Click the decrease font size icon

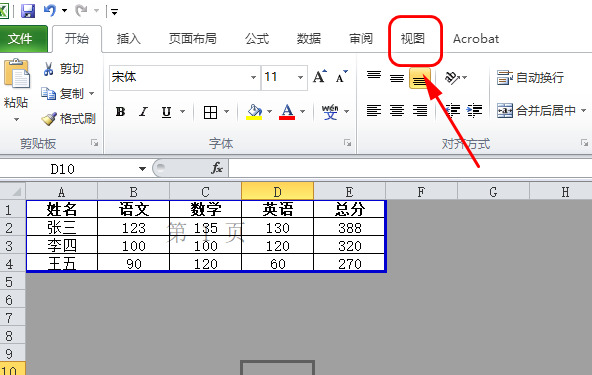342,77
